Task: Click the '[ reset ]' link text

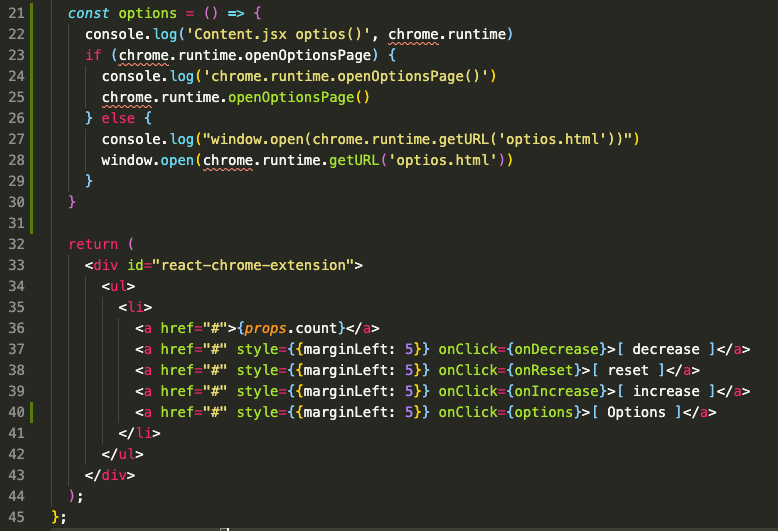Action: 628,370
